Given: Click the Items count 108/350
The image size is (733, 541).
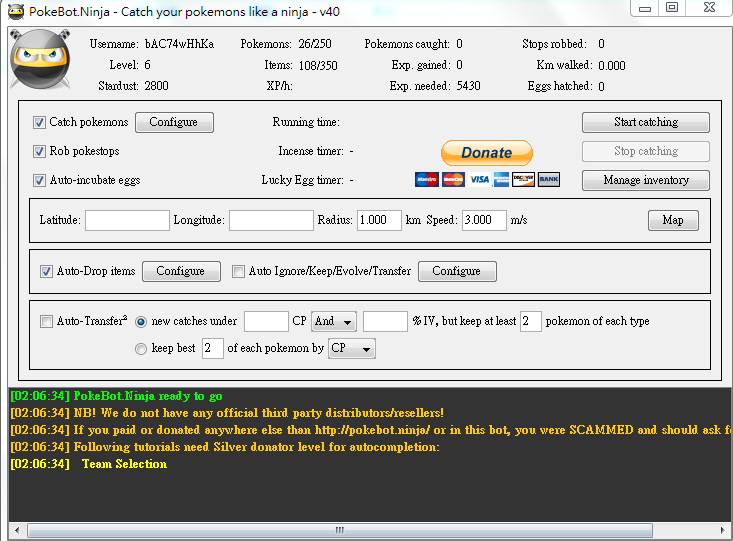Looking at the screenshot, I should (318, 65).
